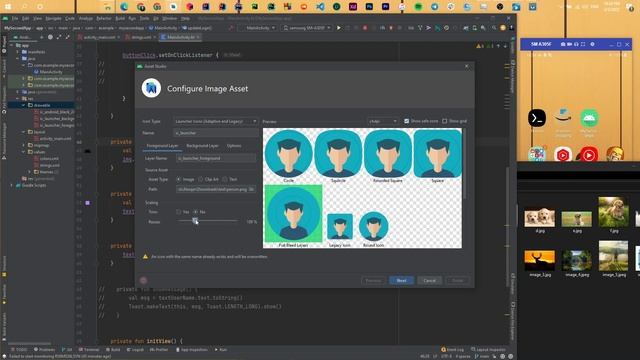Select the Text asset type radio
This screenshot has width=640, height=360.
[224, 179]
